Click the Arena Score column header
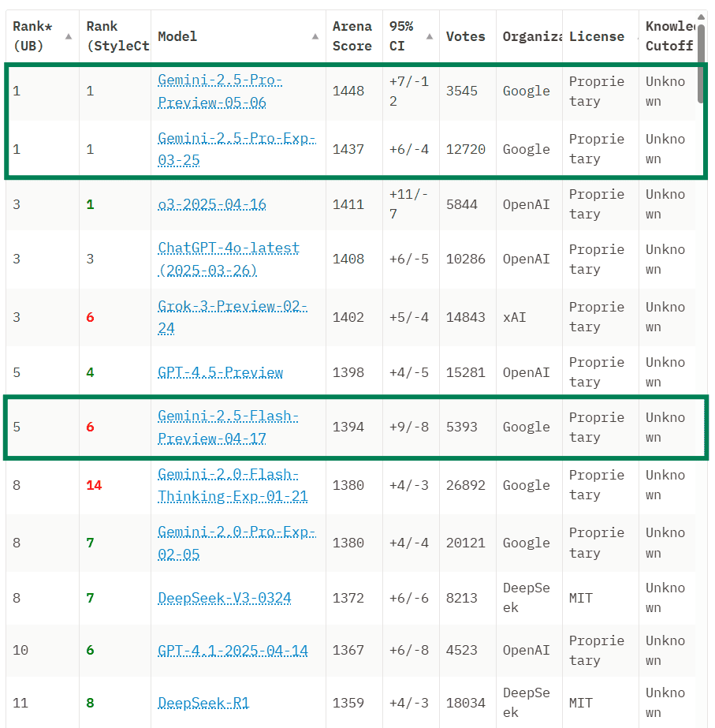The width and height of the screenshot is (715, 728). tap(353, 36)
